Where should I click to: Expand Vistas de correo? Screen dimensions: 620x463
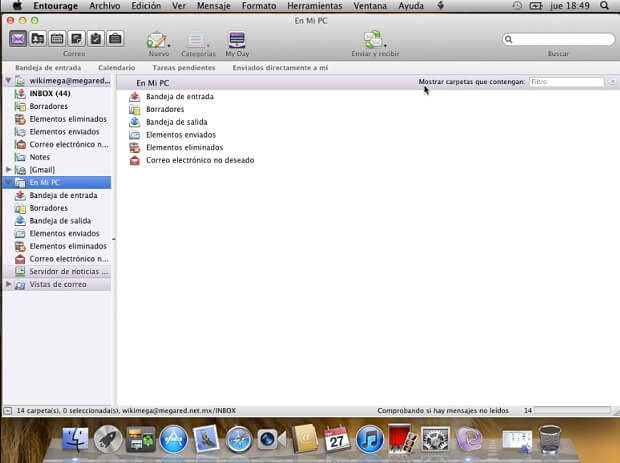(x=9, y=285)
